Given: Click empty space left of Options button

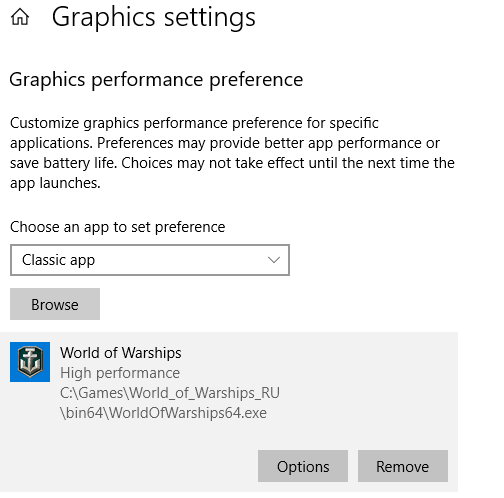Looking at the screenshot, I should 133,466.
